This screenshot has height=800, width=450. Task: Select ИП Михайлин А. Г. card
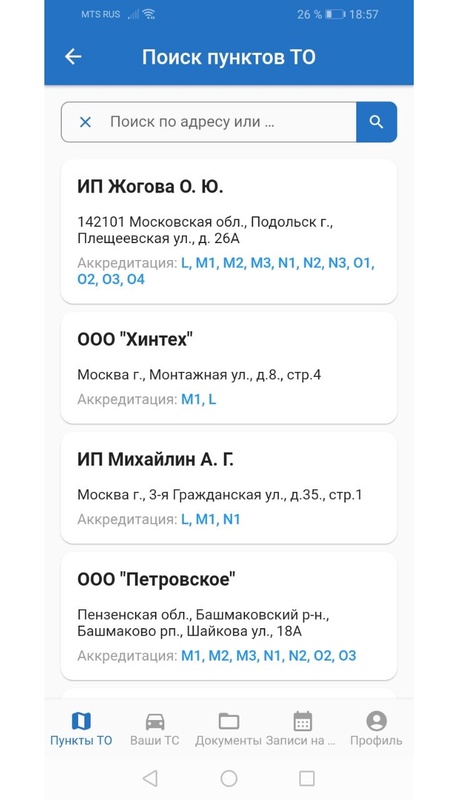[229, 488]
